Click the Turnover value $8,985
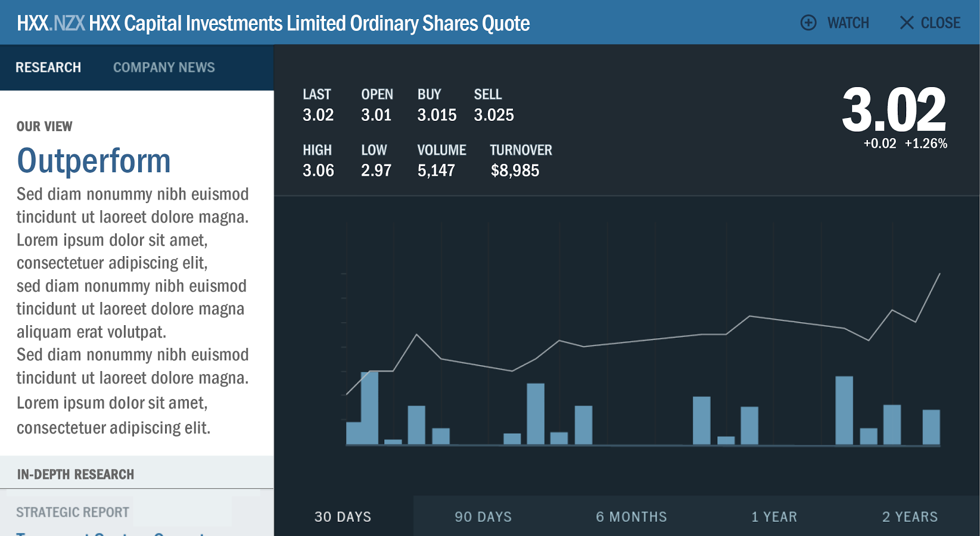The height and width of the screenshot is (536, 980). (515, 171)
